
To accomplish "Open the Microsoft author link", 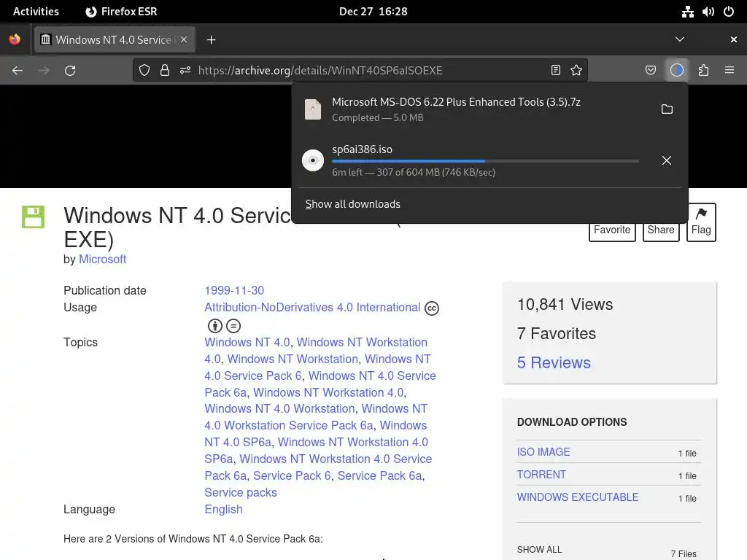I will click(x=102, y=259).
